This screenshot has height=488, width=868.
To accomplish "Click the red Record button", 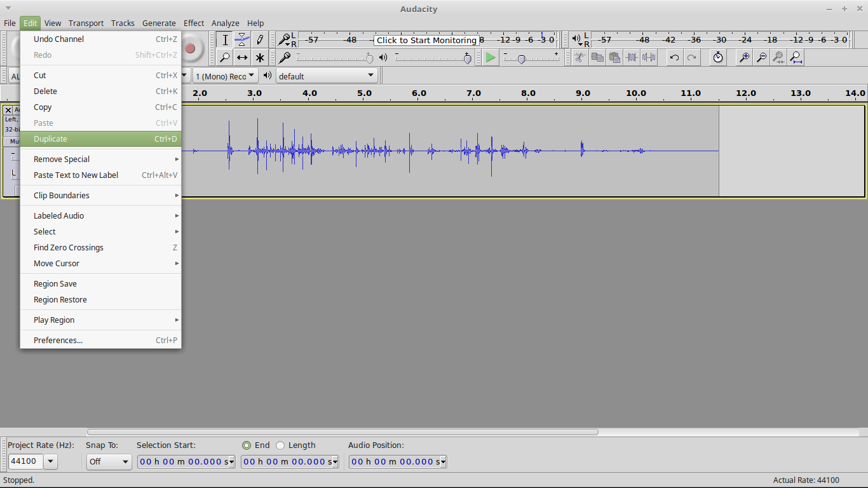I will coord(190,48).
